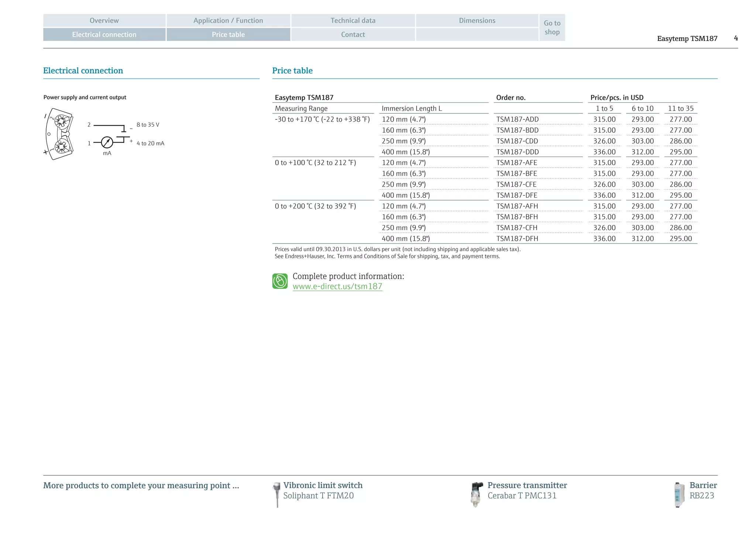756x535 pixels.
Task: Click the RB223 barrier product image
Action: (678, 495)
